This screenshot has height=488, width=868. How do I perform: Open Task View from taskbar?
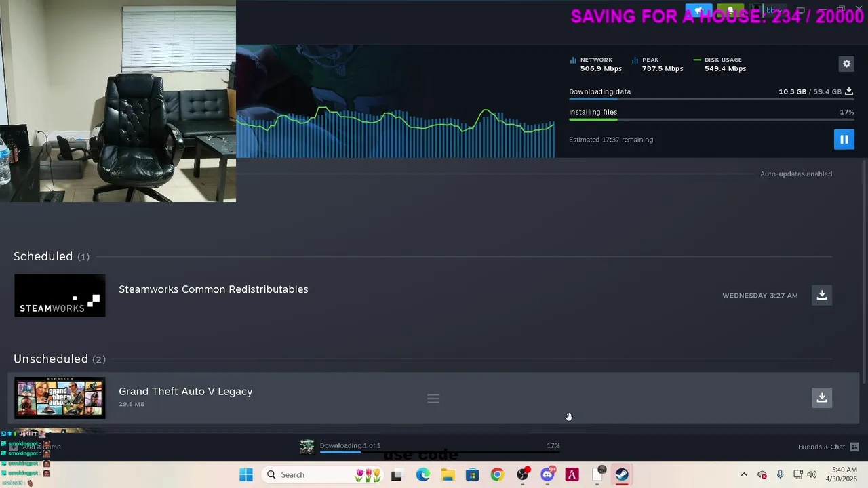point(397,474)
